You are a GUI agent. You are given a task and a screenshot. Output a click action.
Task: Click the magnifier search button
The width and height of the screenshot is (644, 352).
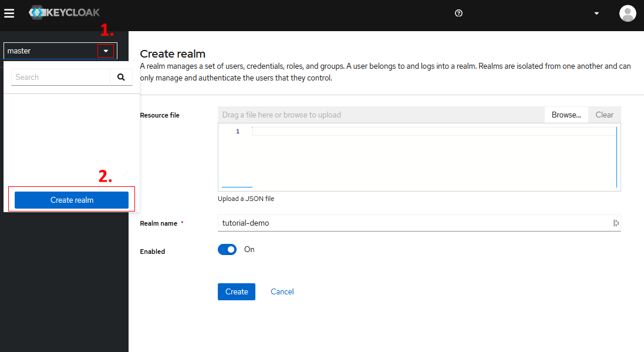pyautogui.click(x=121, y=78)
